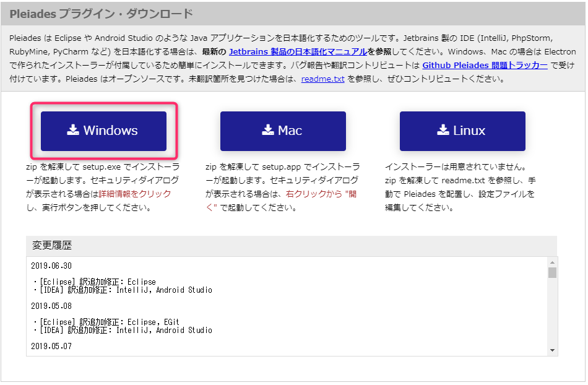Click the 'Eclipse, EGit' changelog line

click(x=107, y=322)
